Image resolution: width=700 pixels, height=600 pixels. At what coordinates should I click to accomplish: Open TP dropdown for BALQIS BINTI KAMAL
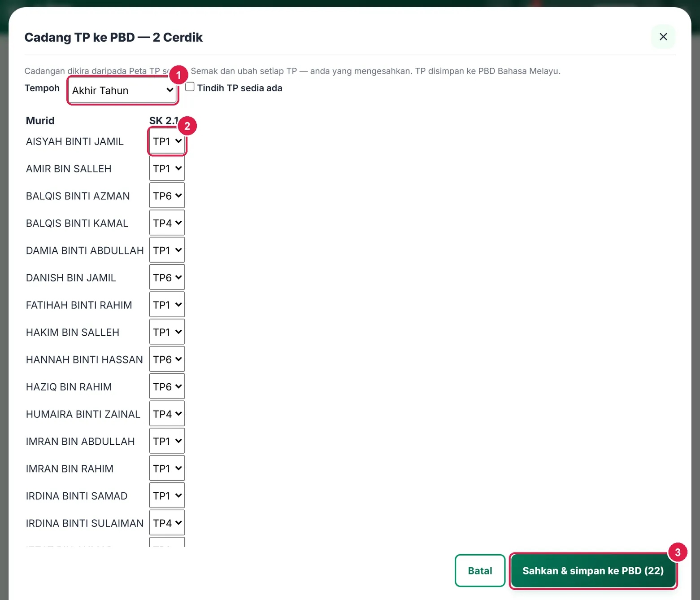coord(167,223)
